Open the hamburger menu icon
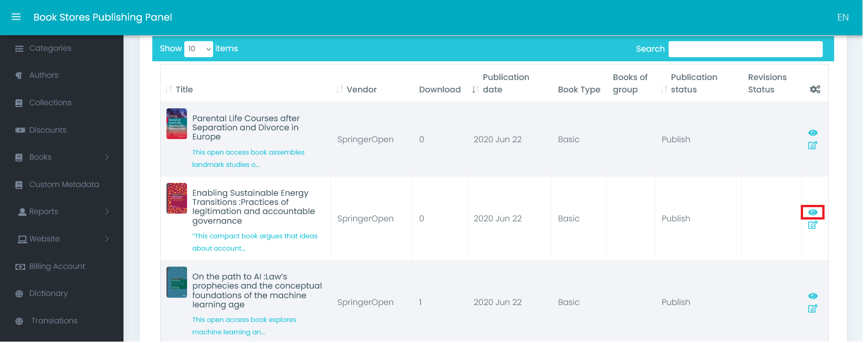868x343 pixels. 16,17
